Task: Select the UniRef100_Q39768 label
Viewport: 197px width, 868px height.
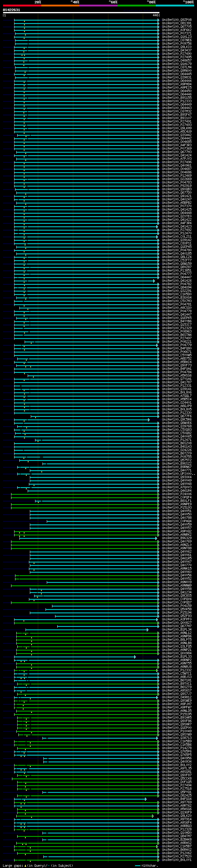Action: [x=176, y=426]
